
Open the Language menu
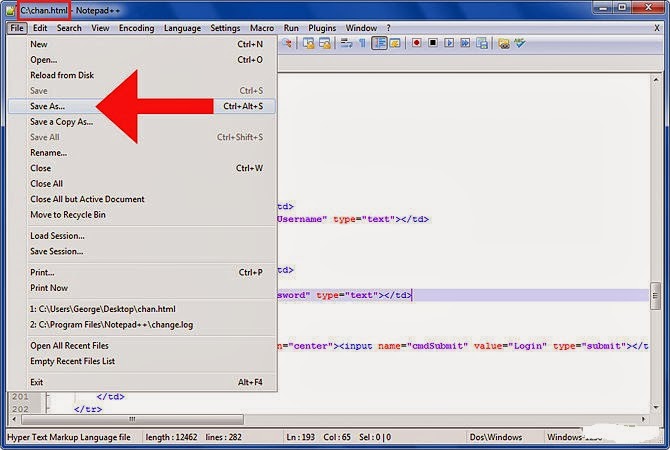pos(182,28)
